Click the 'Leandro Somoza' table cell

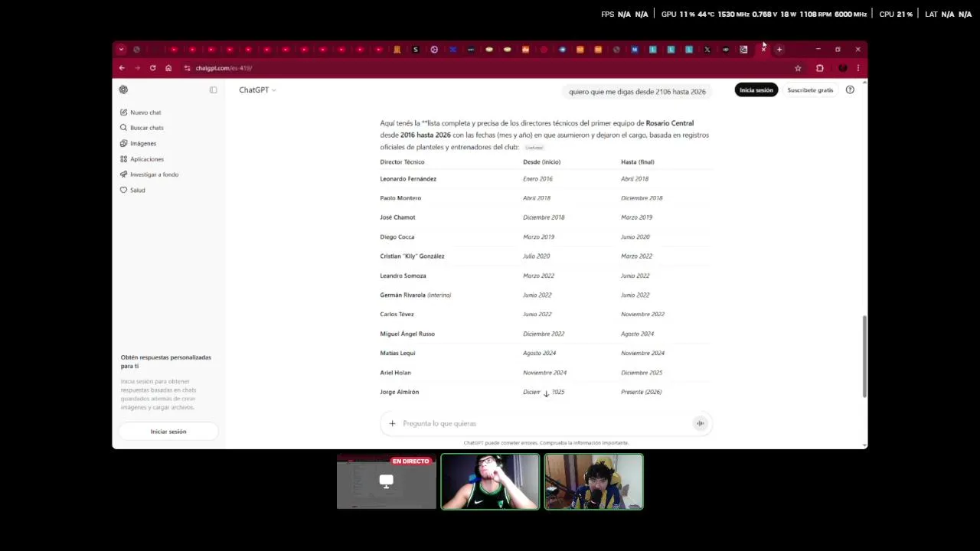(x=403, y=275)
